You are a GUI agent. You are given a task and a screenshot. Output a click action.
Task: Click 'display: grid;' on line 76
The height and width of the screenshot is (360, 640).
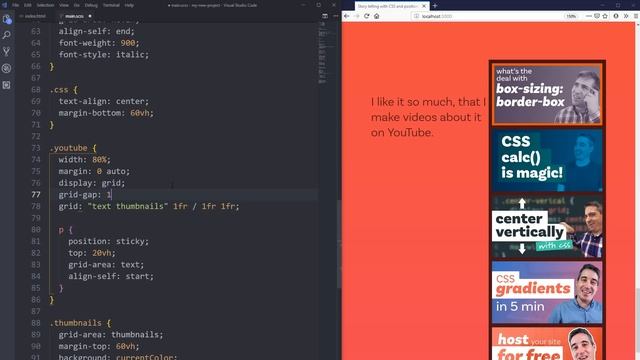92,183
